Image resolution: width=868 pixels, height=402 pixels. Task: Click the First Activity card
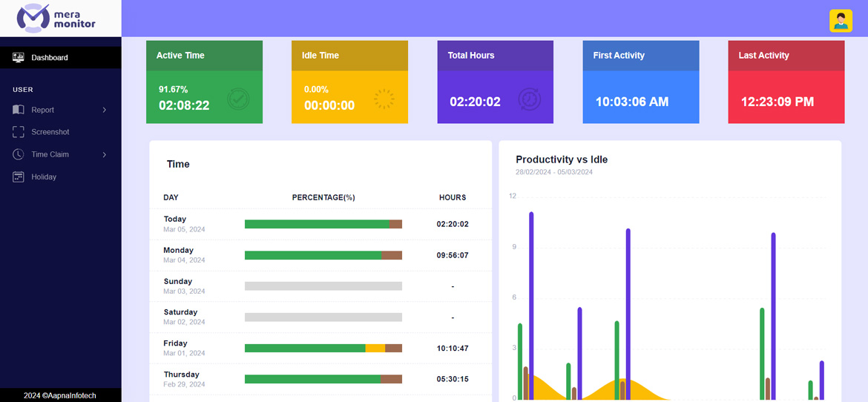point(640,82)
